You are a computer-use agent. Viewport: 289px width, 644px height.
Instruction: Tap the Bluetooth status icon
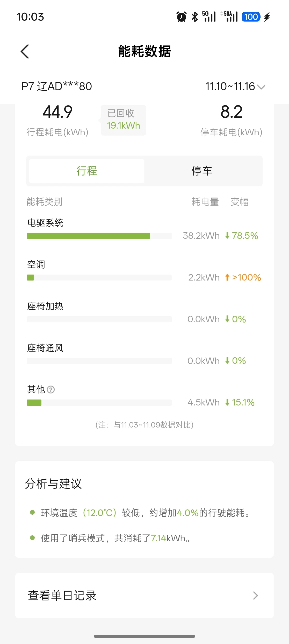pyautogui.click(x=194, y=17)
